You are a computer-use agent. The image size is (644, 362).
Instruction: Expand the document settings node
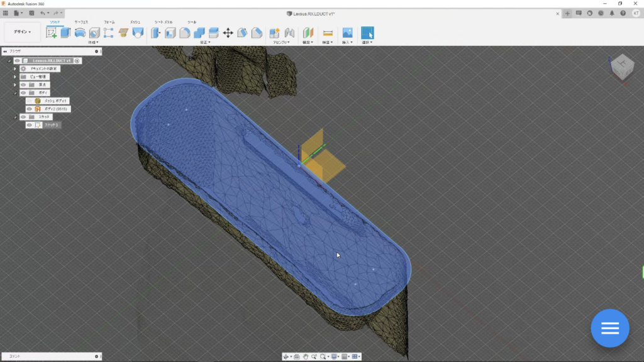click(x=15, y=69)
